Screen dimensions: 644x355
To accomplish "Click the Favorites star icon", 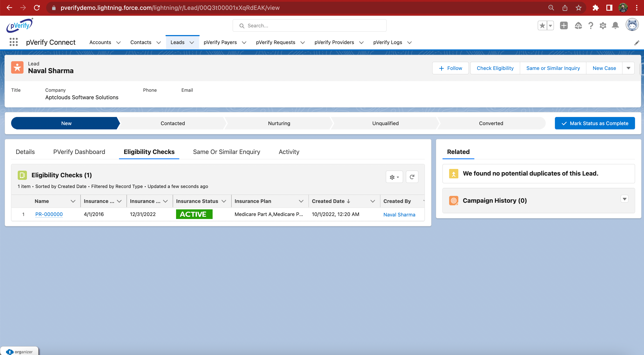I will pos(542,25).
